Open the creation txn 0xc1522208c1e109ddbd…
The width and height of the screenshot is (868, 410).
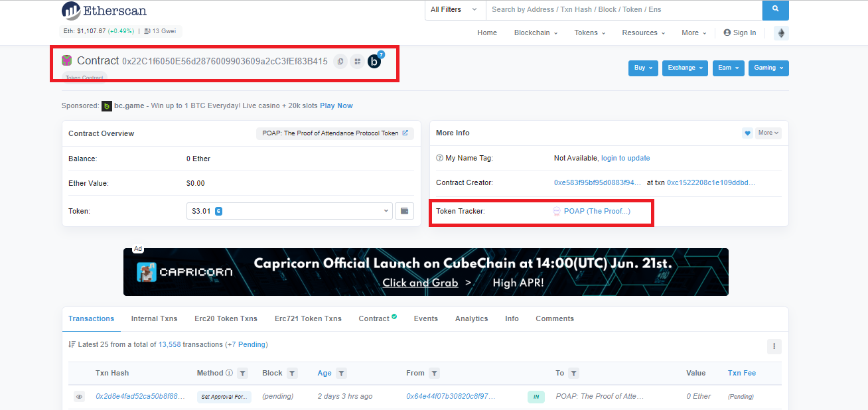pyautogui.click(x=711, y=182)
